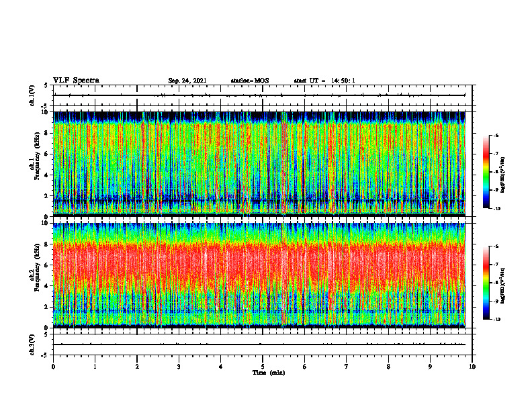This screenshot has width=532, height=411.
Task: Click the "-10" label on ch.1 colorbar
Action: pyautogui.click(x=496, y=209)
